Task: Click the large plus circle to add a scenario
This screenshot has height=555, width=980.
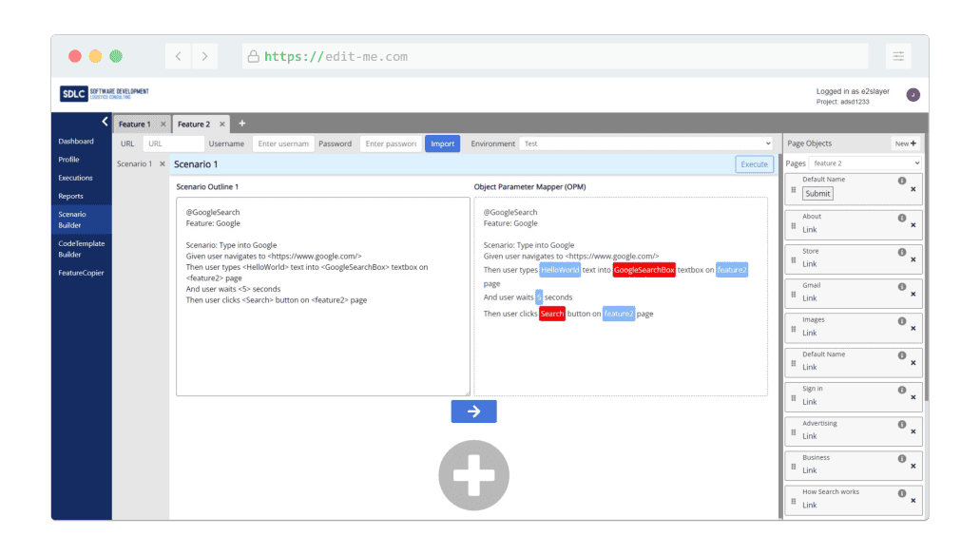Action: click(473, 474)
